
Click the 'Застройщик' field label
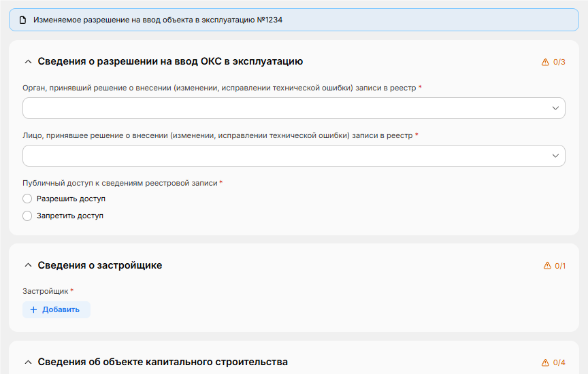point(46,291)
